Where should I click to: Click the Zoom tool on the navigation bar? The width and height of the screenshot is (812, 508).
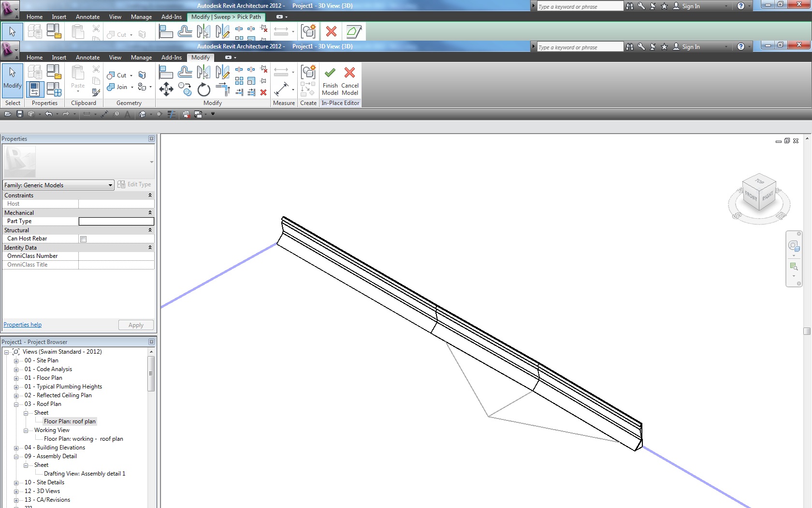click(x=794, y=267)
